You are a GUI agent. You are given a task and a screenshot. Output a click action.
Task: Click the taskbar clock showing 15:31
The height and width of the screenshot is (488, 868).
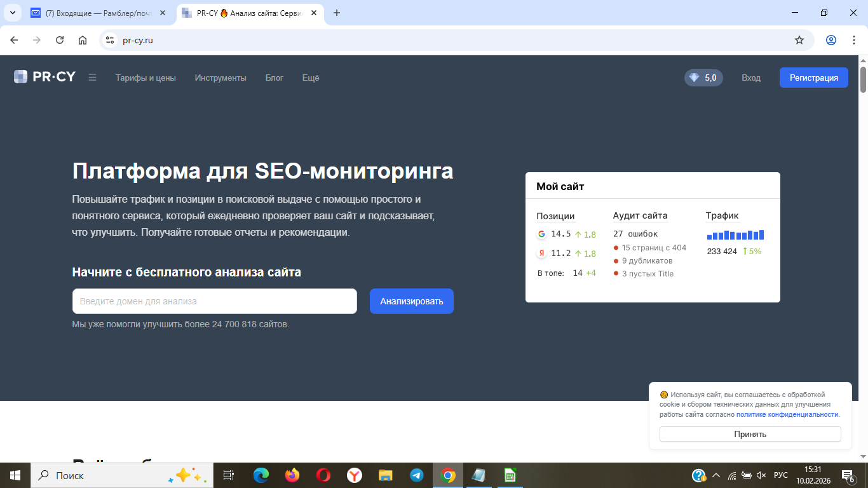point(813,475)
